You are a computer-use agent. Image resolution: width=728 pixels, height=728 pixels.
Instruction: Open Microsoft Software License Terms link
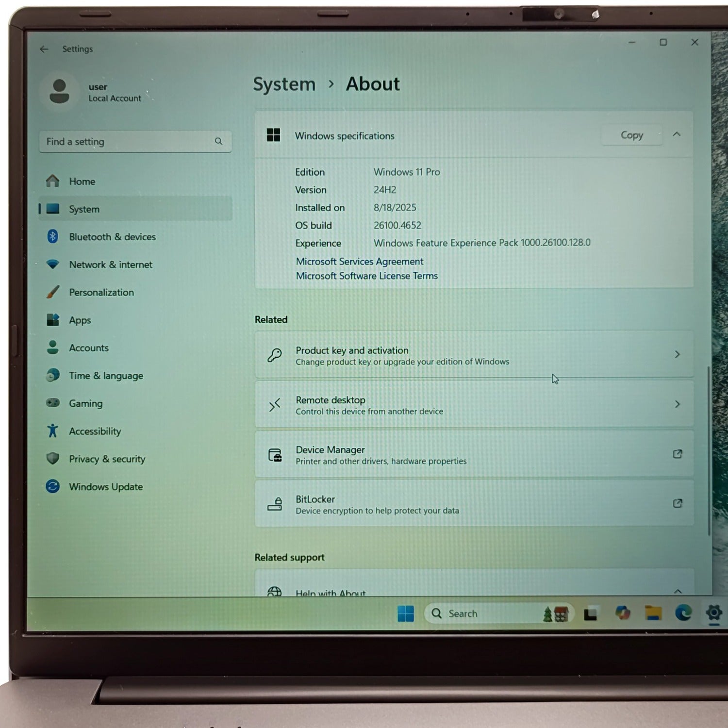click(x=367, y=276)
